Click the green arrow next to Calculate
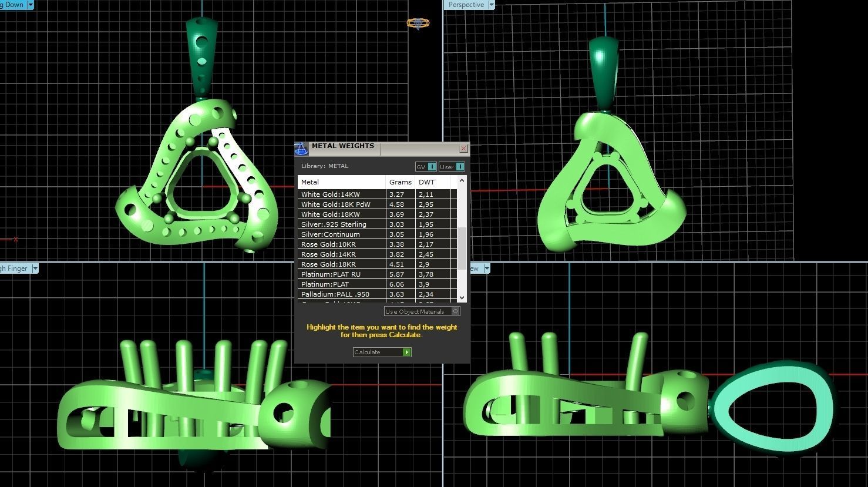This screenshot has width=868, height=487. point(407,352)
